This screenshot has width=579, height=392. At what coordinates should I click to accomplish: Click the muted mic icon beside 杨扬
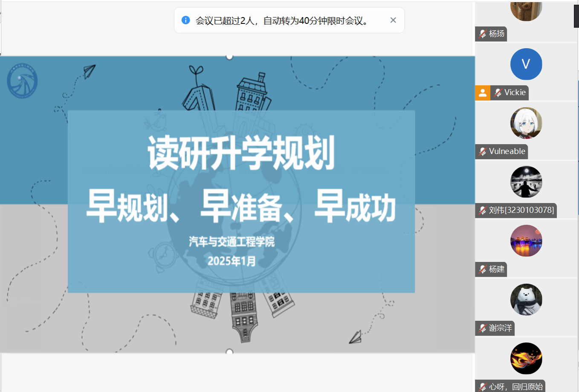tap(483, 34)
